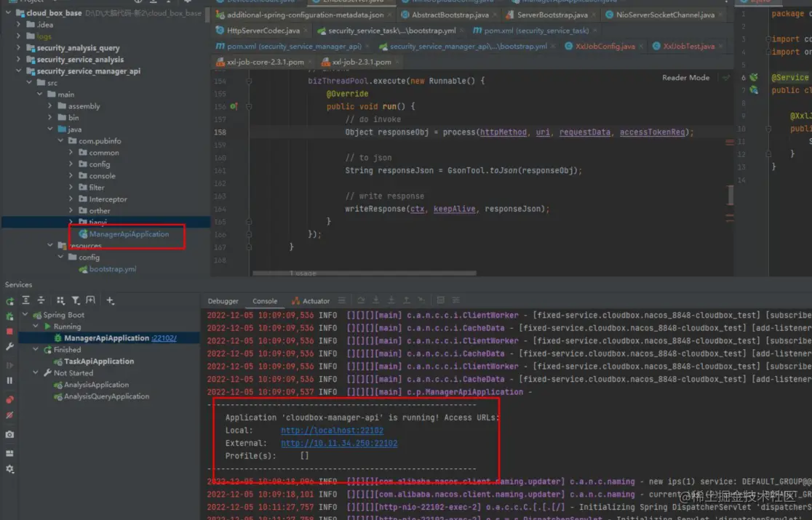Expand the .idea folder
This screenshot has height=520, width=812.
click(19, 24)
